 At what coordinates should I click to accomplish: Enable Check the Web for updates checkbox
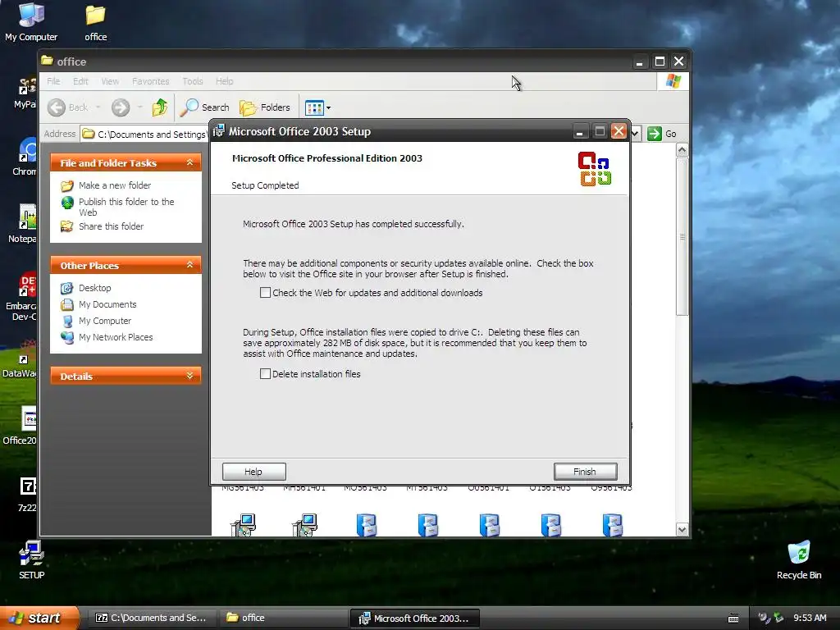tap(265, 293)
